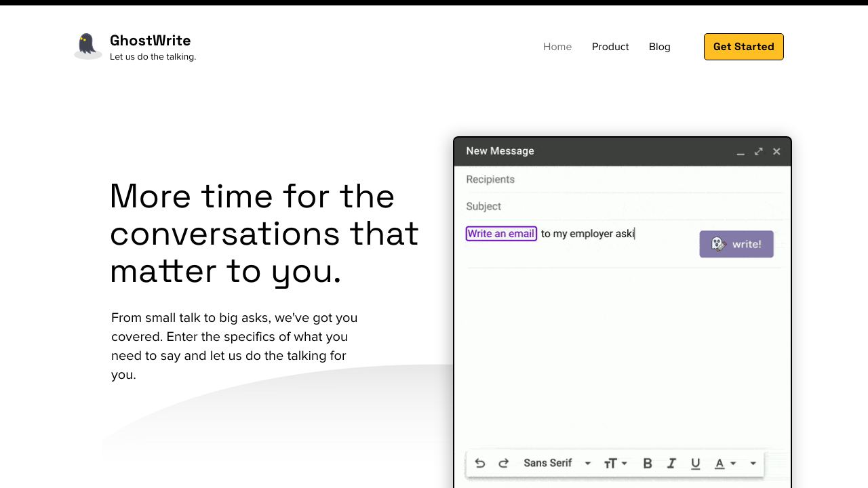
Task: Close the New Message window
Action: point(776,151)
